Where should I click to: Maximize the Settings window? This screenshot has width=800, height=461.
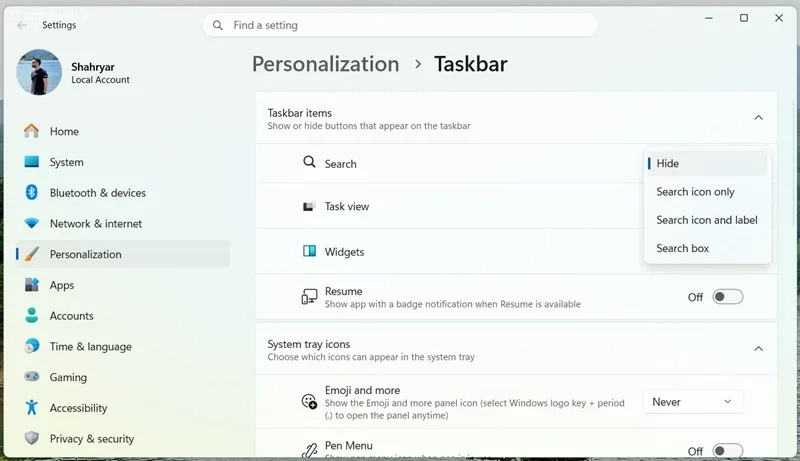point(744,18)
